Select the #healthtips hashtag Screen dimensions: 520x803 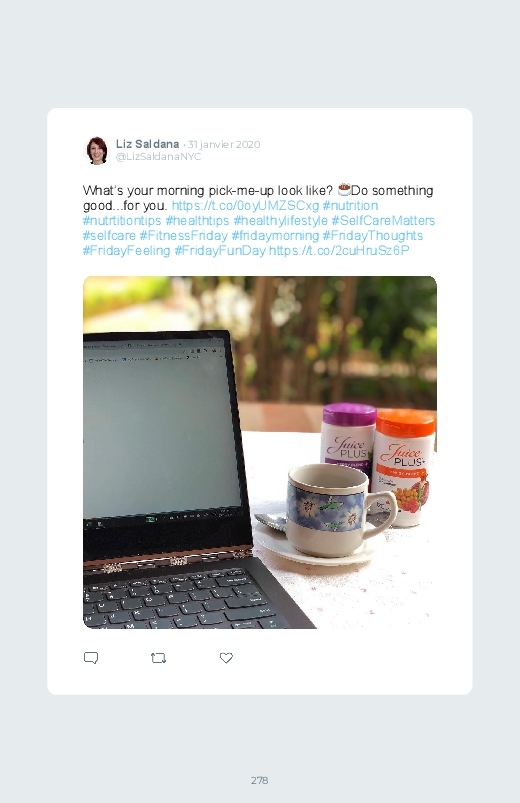point(197,221)
